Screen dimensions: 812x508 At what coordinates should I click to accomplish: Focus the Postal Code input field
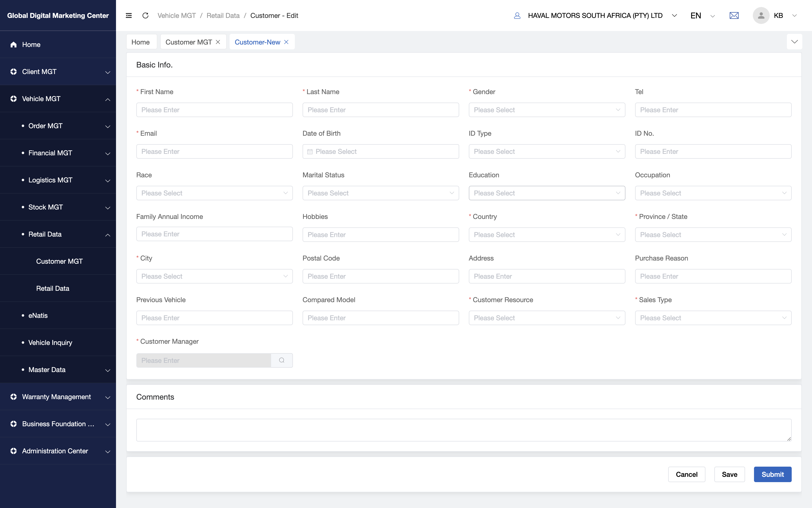(380, 276)
